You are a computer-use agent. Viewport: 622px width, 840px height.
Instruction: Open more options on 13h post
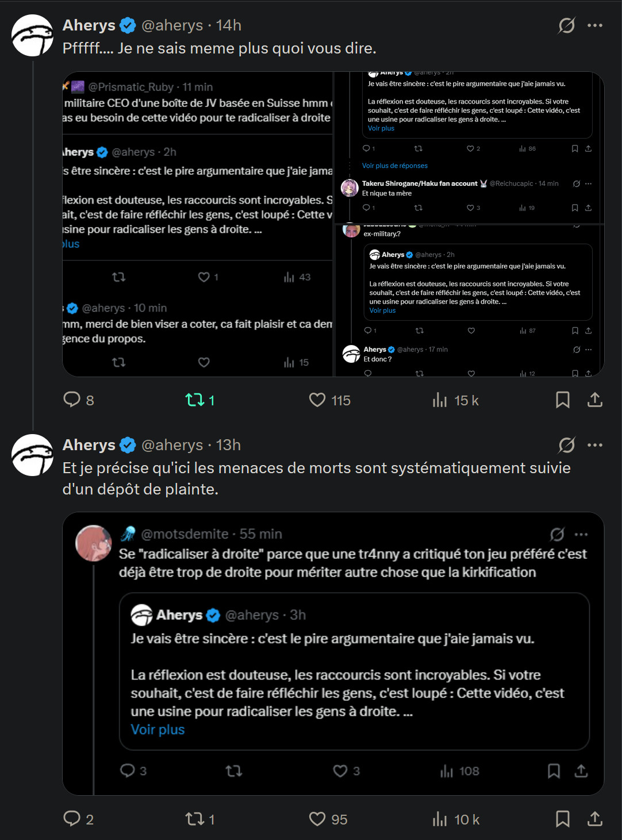click(595, 445)
